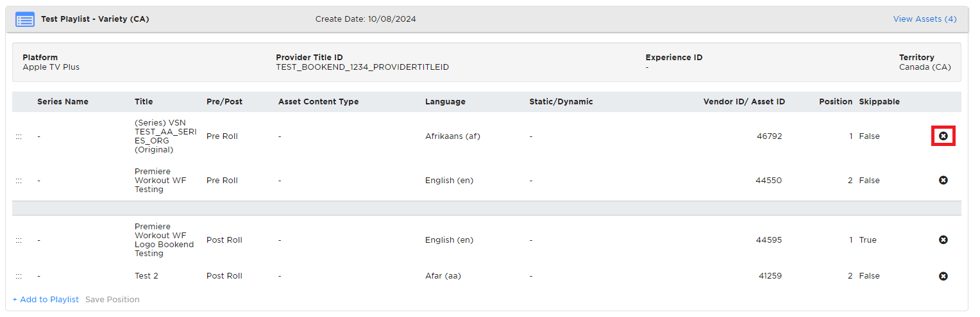Click drag handle of Premiere Workout WF Testing row
This screenshot has width=980, height=317.
pos(19,181)
